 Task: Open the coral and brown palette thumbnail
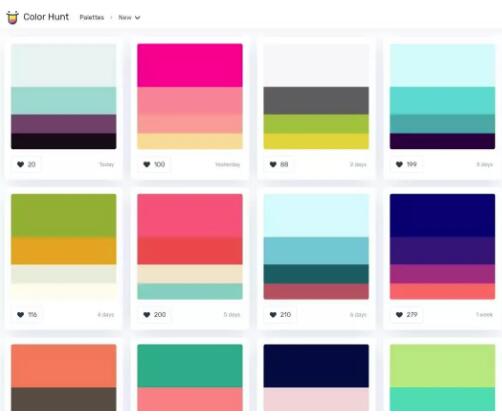[x=64, y=377]
